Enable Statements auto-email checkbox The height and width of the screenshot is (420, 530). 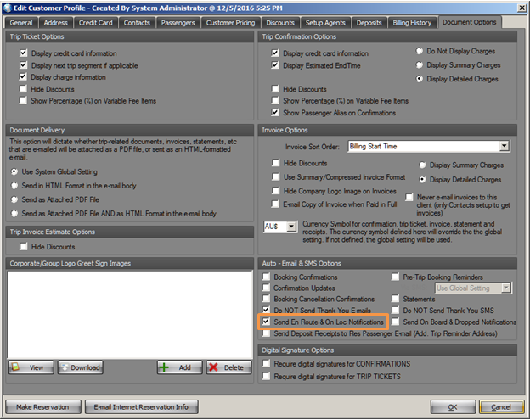coord(396,299)
